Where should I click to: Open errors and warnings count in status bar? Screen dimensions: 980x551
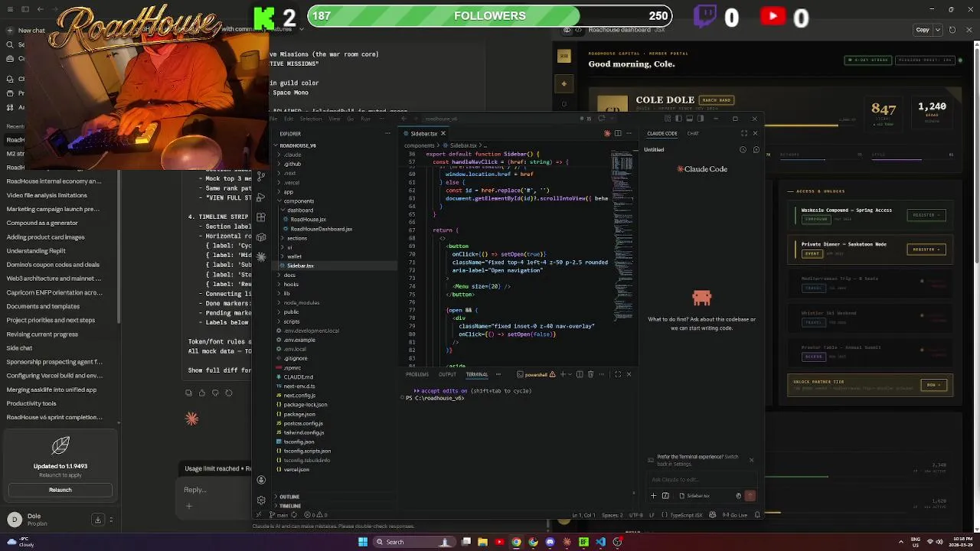(x=317, y=515)
